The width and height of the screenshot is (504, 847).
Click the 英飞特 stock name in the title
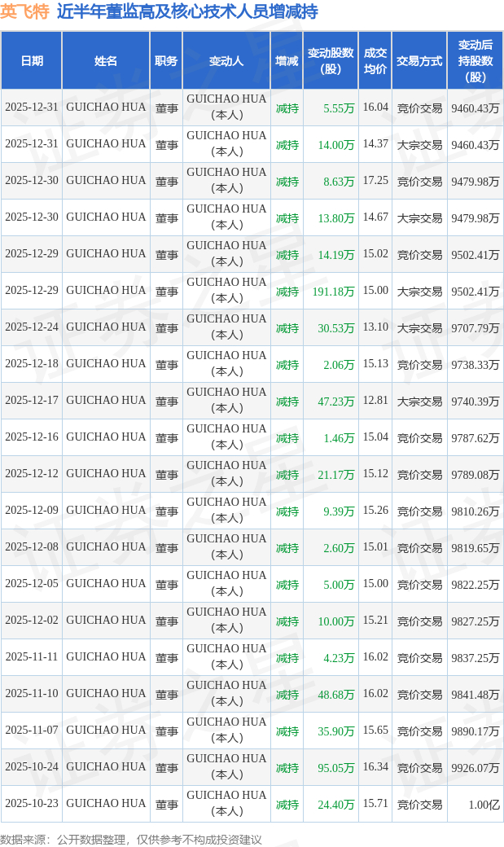25,11
